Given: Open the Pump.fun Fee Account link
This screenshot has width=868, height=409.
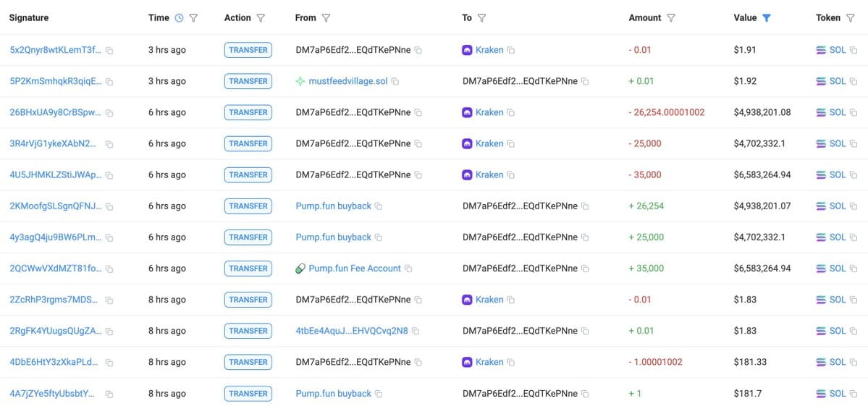Looking at the screenshot, I should coord(355,269).
